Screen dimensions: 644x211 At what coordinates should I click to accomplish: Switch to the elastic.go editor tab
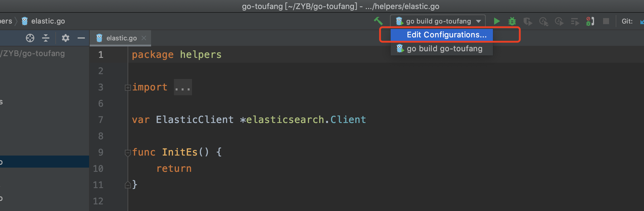pyautogui.click(x=121, y=38)
